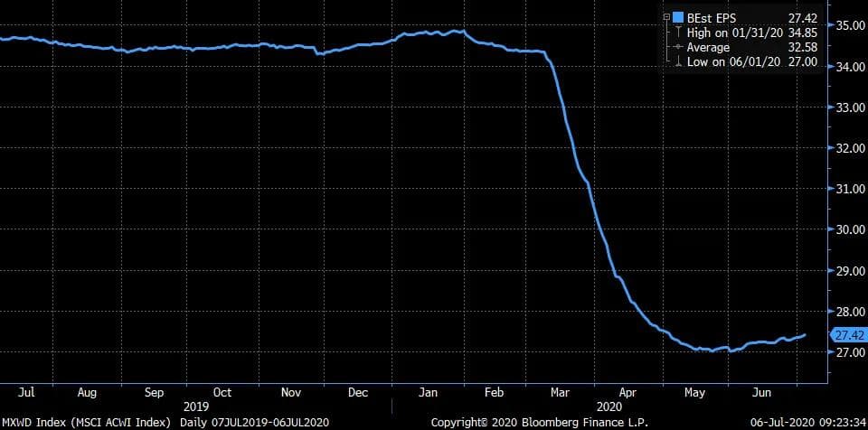Click the Jul label on the time axis
This screenshot has height=430, width=868.
point(26,393)
